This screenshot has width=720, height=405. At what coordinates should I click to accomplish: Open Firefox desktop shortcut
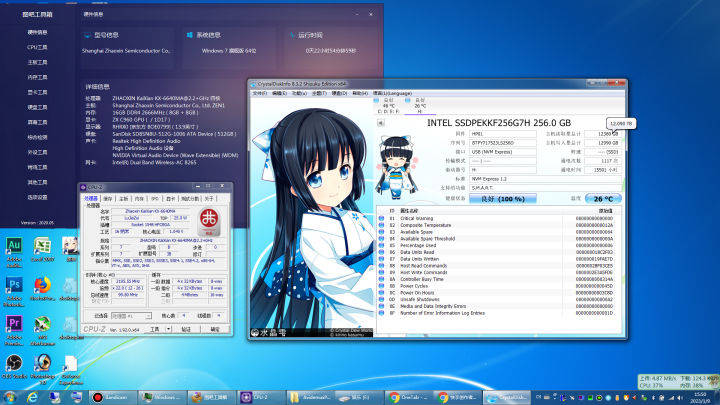tap(42, 289)
